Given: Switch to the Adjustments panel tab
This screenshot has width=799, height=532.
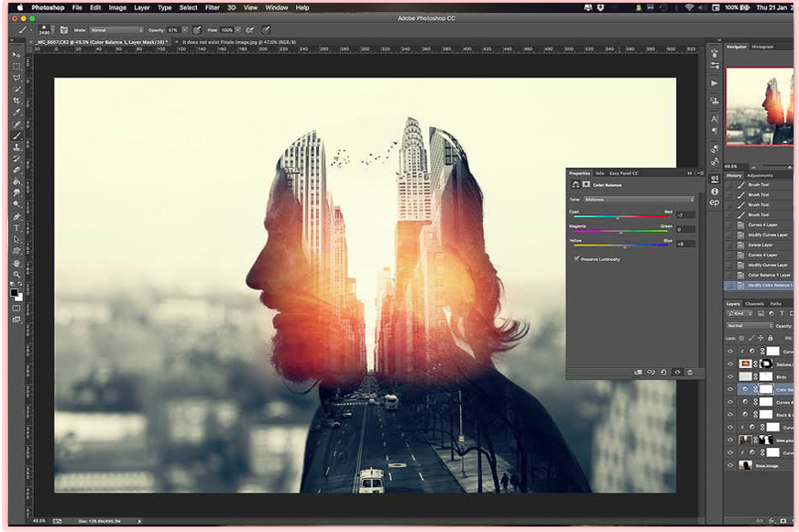Looking at the screenshot, I should click(760, 175).
